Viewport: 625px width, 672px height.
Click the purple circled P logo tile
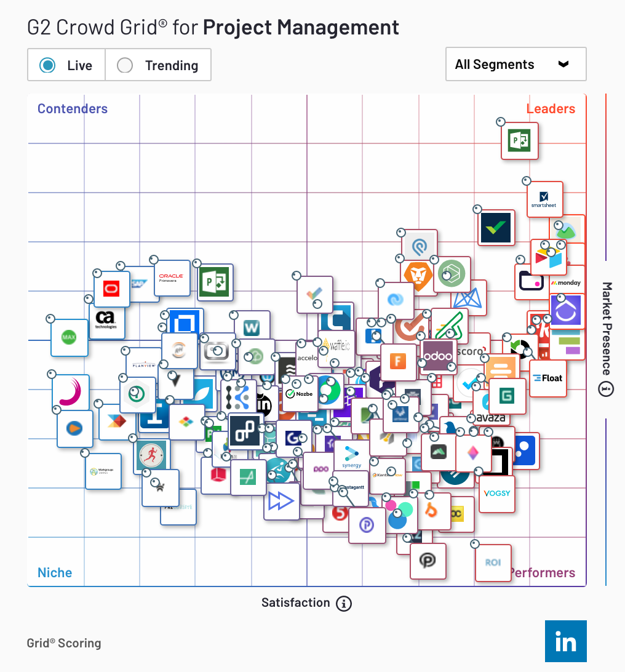367,526
